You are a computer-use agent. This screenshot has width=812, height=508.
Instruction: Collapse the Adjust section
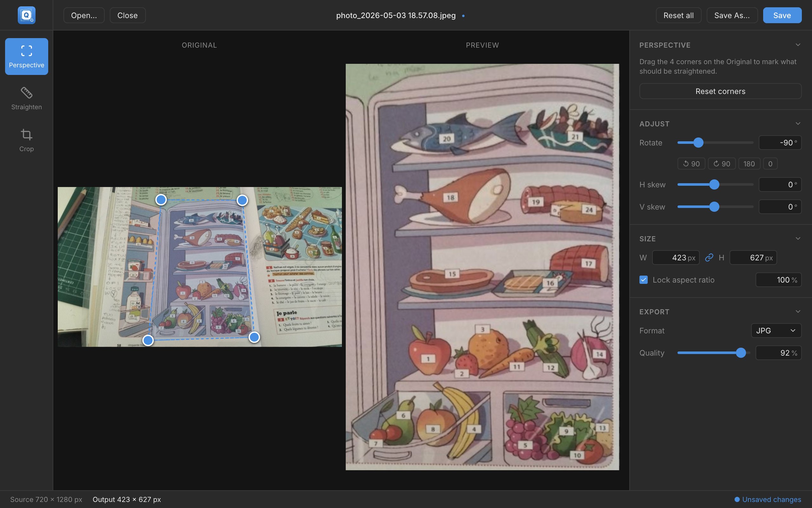pos(798,124)
